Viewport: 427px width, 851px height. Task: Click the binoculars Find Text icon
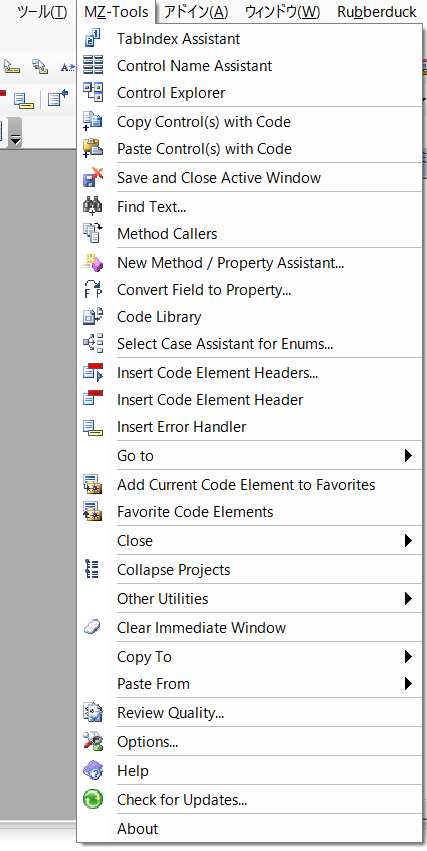click(x=93, y=206)
